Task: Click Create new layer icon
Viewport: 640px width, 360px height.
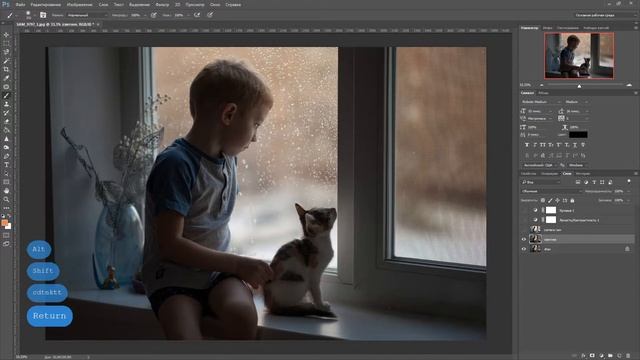Action: tap(619, 356)
